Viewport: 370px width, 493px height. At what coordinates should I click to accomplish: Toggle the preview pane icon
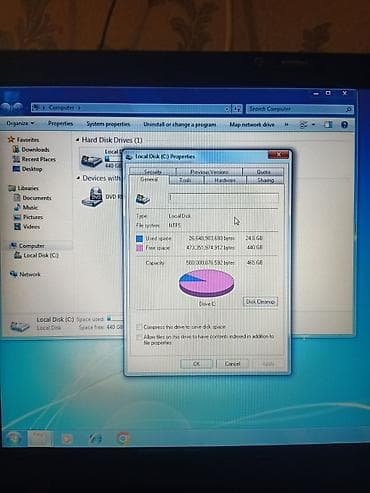[328, 125]
